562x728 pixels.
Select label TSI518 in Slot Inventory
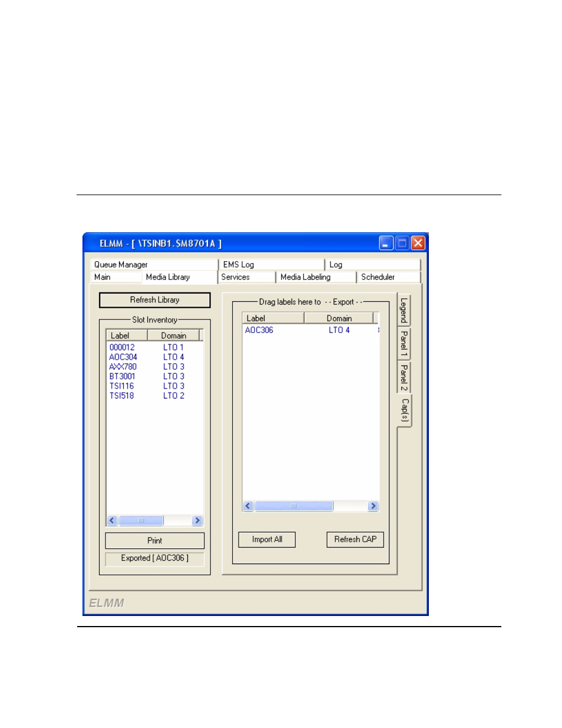(x=121, y=396)
